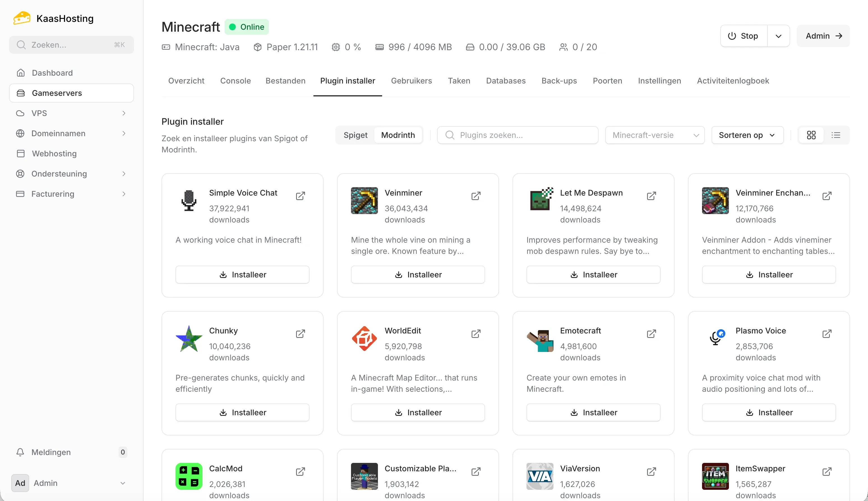The image size is (868, 501).
Task: Click the KaasHosting cheese logo
Action: pyautogui.click(x=21, y=18)
